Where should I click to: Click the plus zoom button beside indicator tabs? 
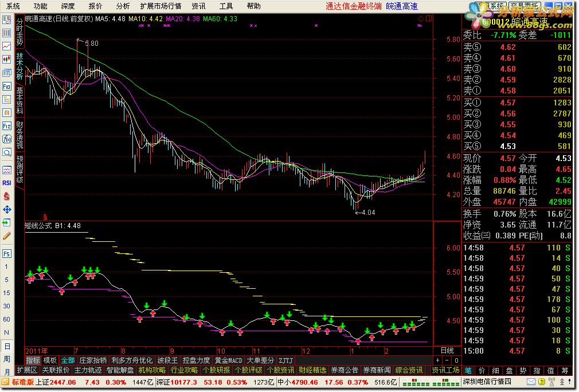(437, 360)
